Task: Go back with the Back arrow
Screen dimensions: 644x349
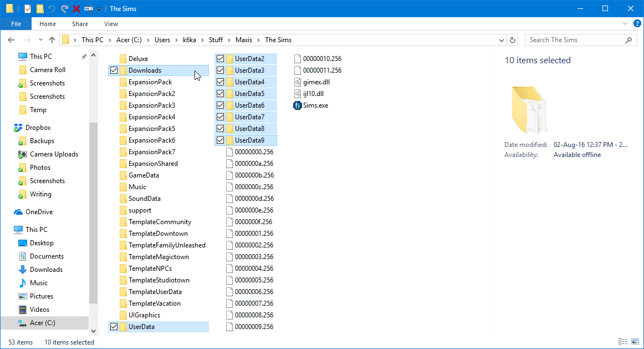Action: tap(11, 40)
